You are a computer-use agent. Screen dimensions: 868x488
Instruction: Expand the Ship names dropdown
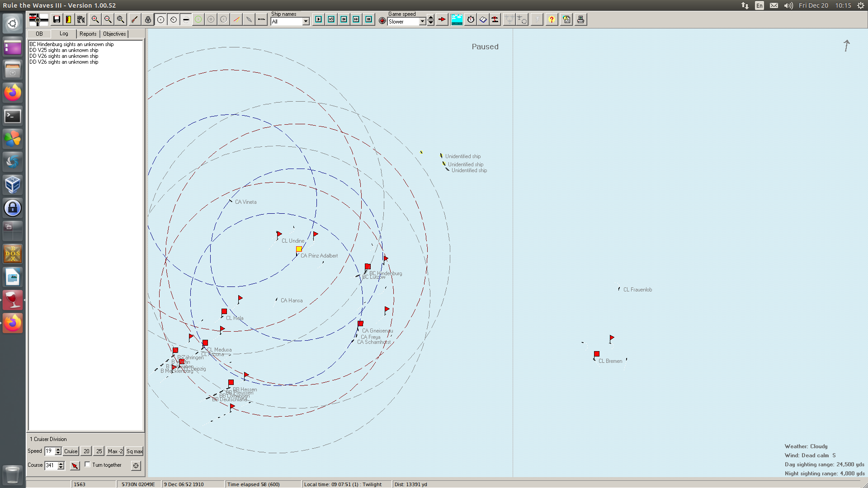[306, 22]
